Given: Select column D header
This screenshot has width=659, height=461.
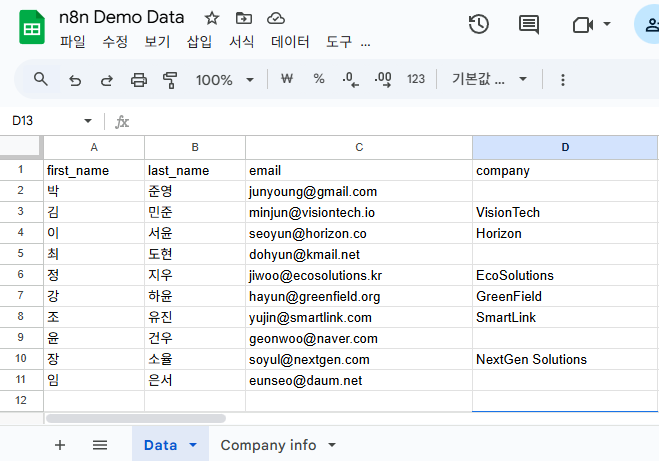Looking at the screenshot, I should [565, 148].
